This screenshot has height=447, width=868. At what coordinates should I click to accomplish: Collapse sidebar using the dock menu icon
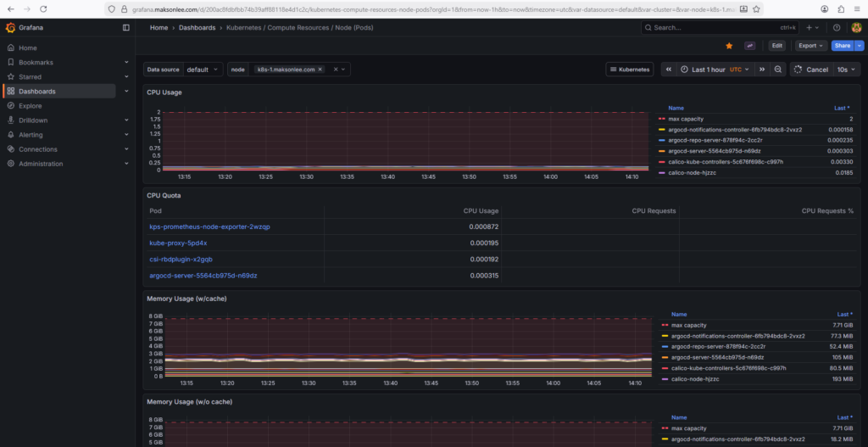click(126, 27)
